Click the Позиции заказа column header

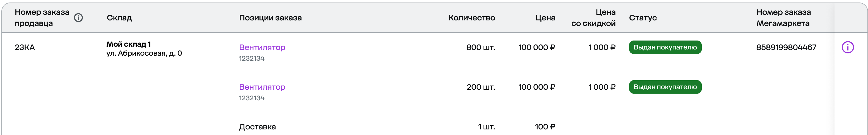(270, 18)
